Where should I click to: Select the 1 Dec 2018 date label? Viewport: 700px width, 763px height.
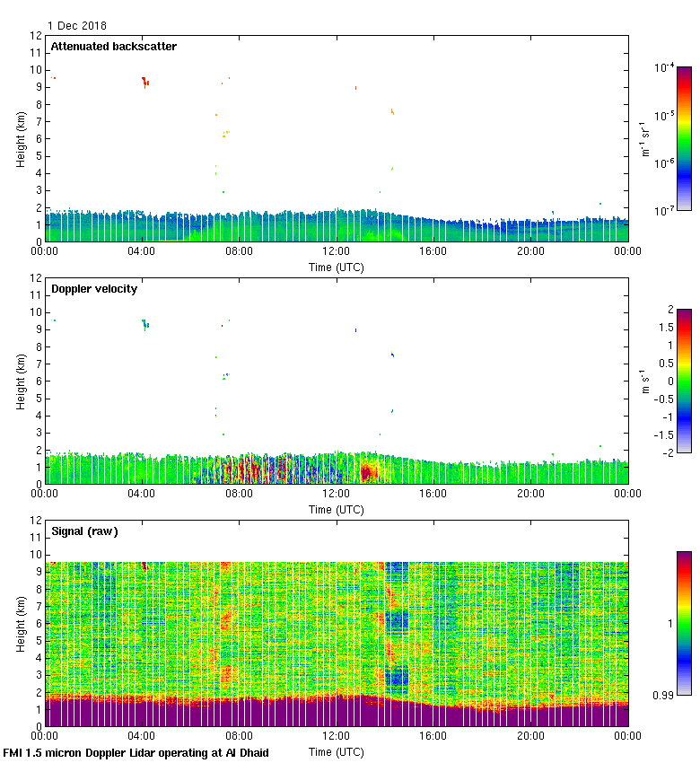click(76, 26)
